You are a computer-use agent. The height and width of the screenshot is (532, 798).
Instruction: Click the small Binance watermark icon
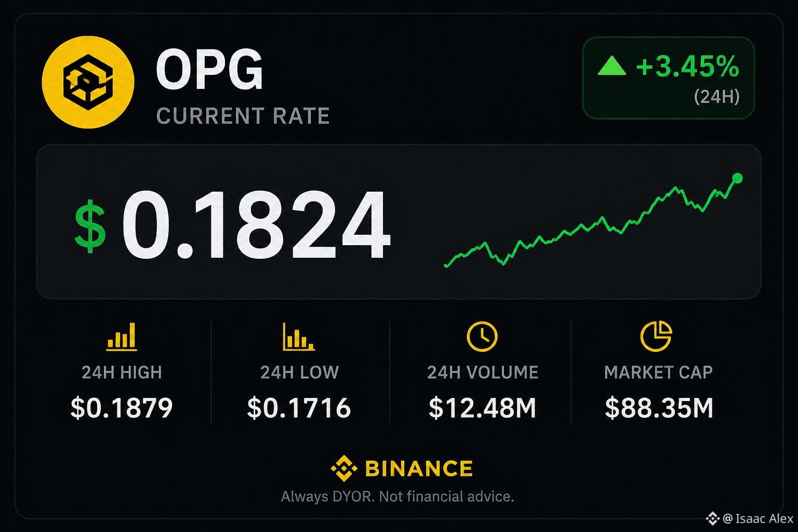(x=712, y=518)
